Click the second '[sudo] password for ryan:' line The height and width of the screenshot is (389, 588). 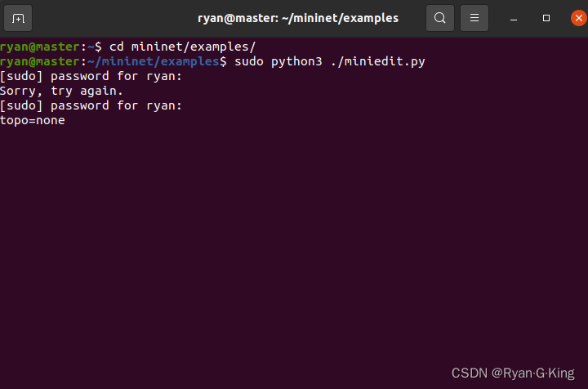(91, 105)
